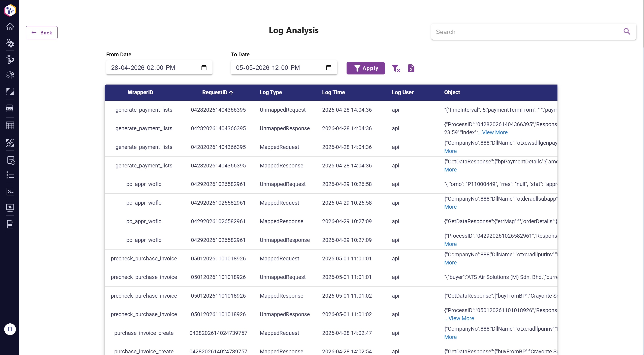The height and width of the screenshot is (355, 644).
Task: Click the From Date input field
Action: click(159, 67)
